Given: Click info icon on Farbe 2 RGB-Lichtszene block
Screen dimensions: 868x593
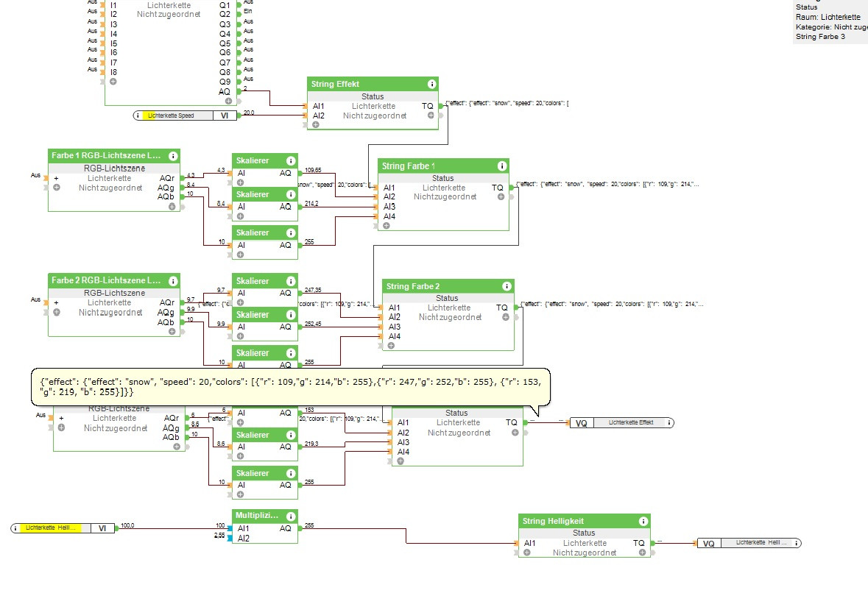Looking at the screenshot, I should pyautogui.click(x=173, y=281).
